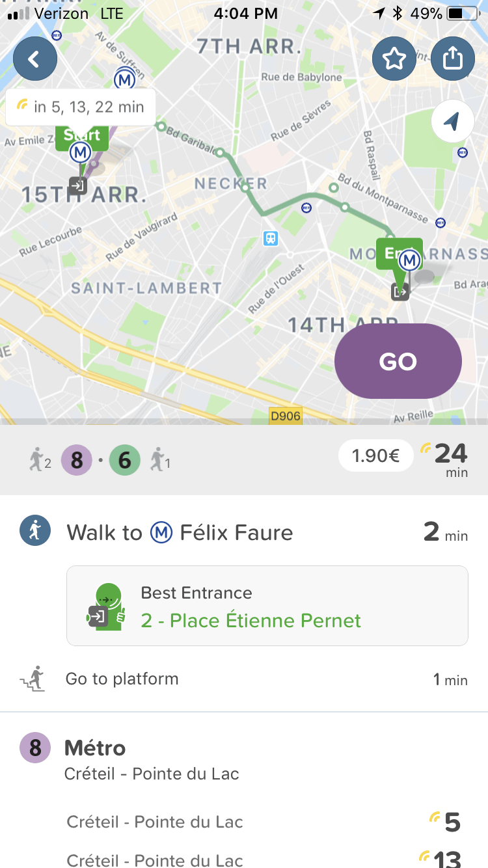The width and height of the screenshot is (488, 868).
Task: Open the Best Entrance card
Action: point(267,606)
